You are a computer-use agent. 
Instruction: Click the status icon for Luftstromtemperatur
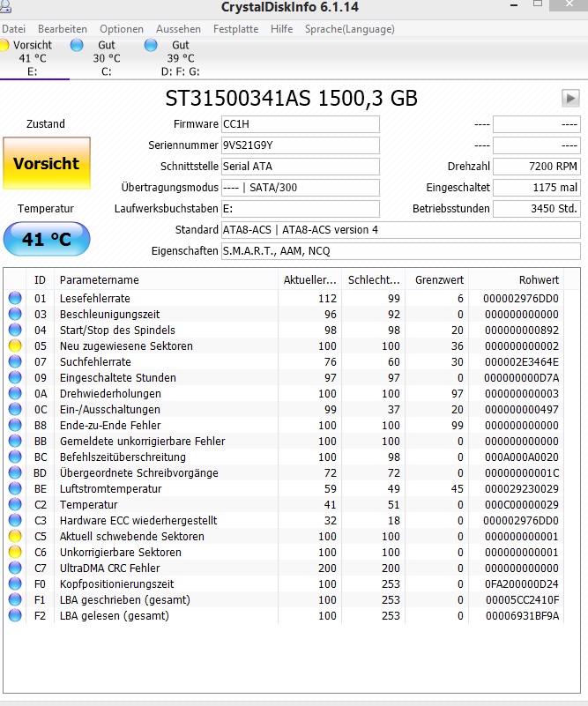click(x=15, y=488)
